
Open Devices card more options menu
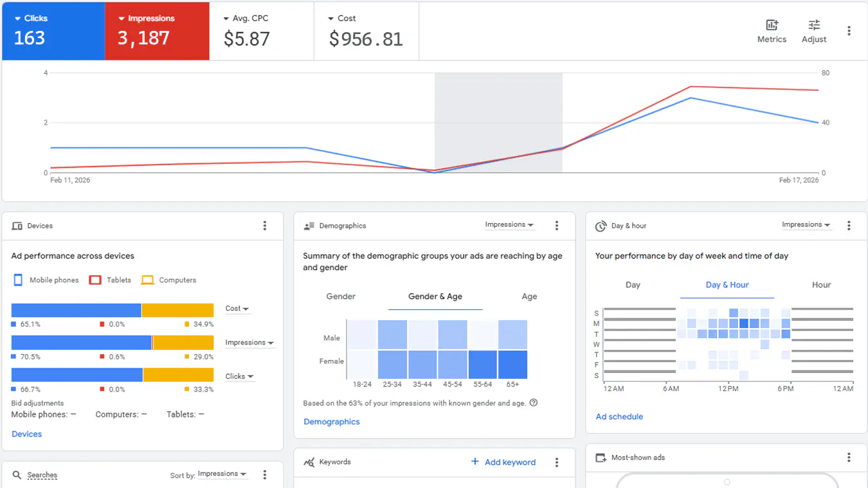point(265,226)
